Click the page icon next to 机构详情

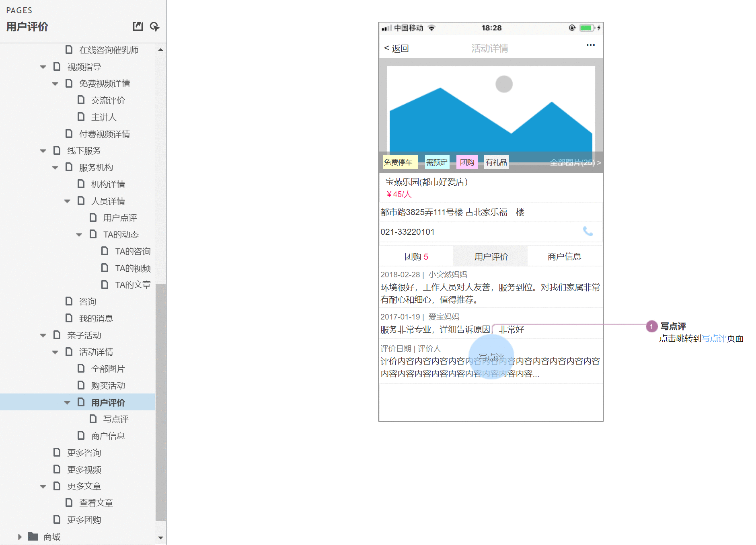(x=81, y=184)
